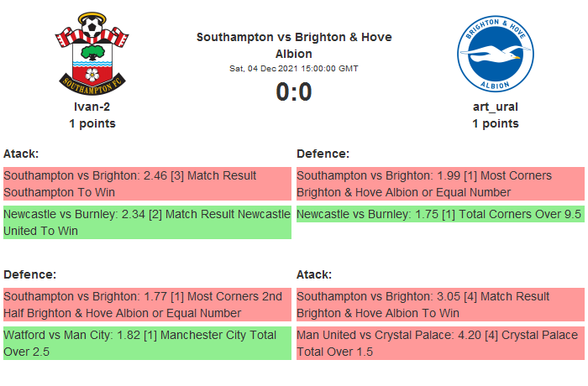This screenshot has width=588, height=386.
Task: Select the green Newcastle United To Win bet
Action: (x=147, y=222)
